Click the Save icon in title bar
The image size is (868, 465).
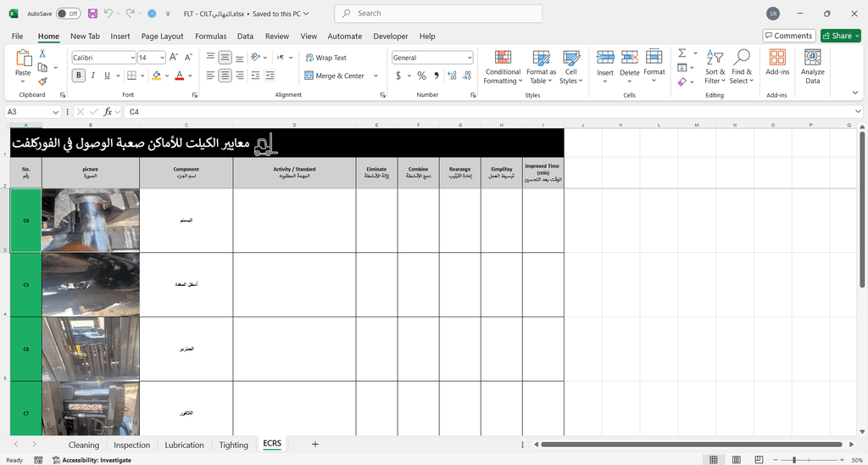coord(93,14)
